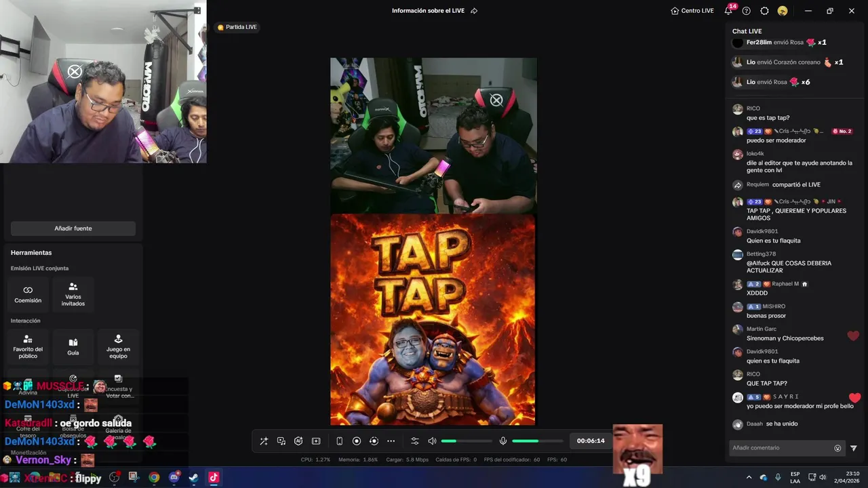Open Juego en equipo tool

(x=118, y=346)
